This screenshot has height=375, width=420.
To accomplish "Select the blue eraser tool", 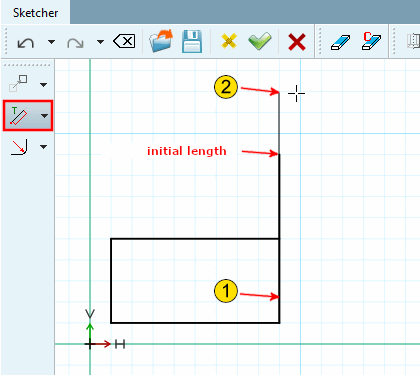I will (340, 42).
